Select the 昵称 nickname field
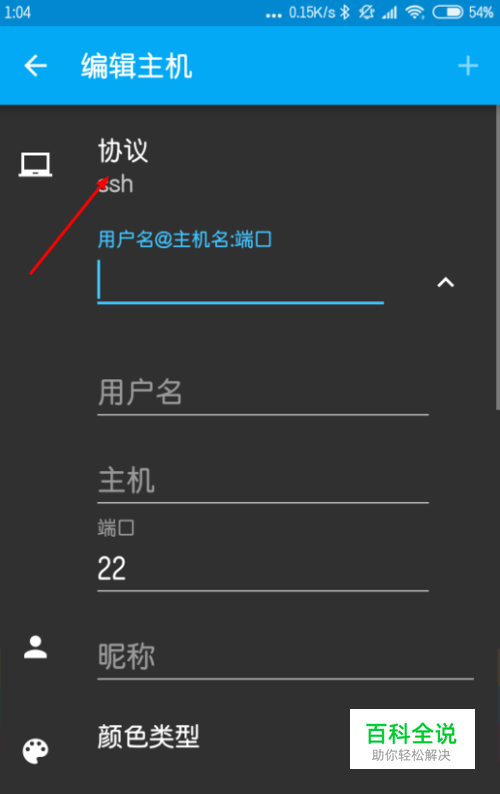Image resolution: width=500 pixels, height=794 pixels. click(285, 658)
